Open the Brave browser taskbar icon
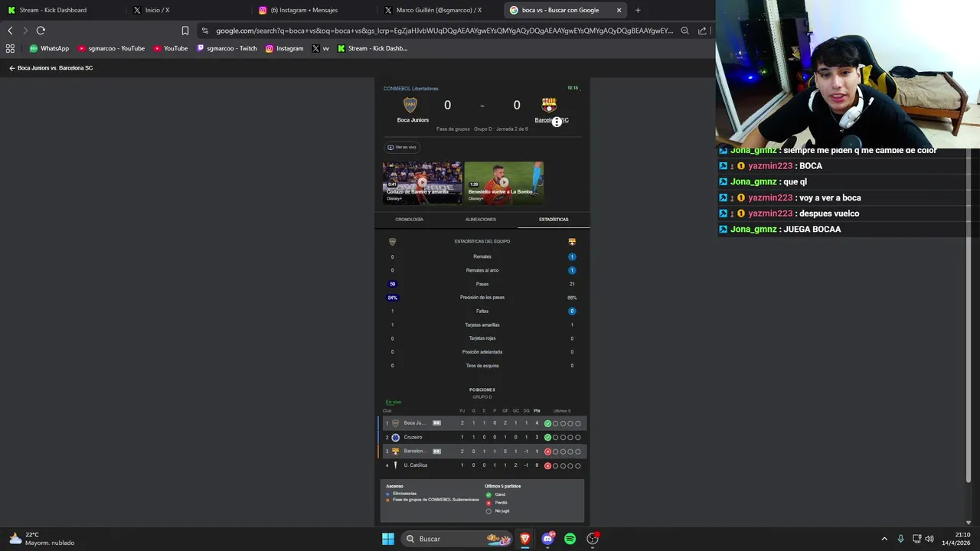The image size is (980, 551). [x=525, y=539]
